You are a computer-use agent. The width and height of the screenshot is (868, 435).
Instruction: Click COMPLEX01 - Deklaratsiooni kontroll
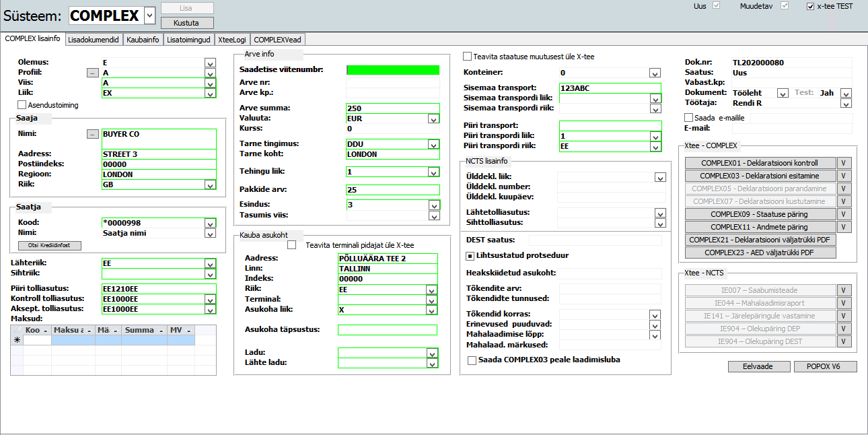pyautogui.click(x=760, y=163)
